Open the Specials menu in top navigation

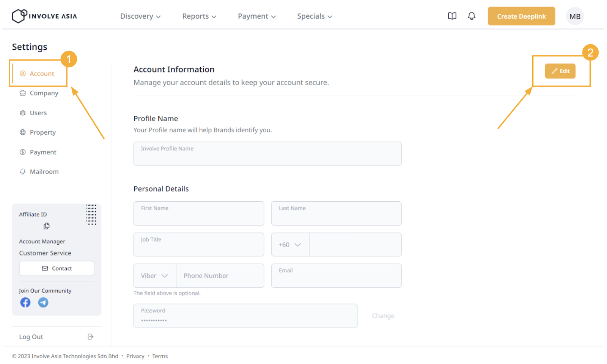click(314, 16)
